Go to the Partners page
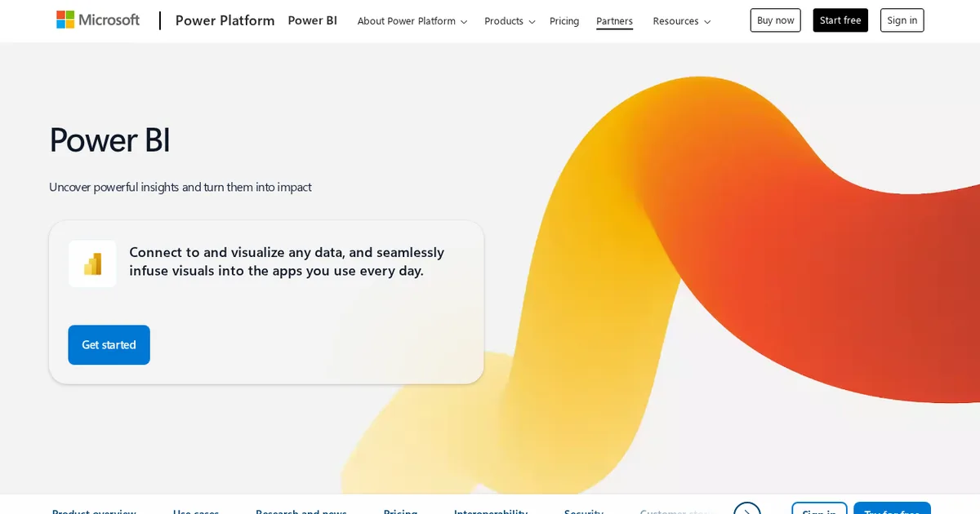980x514 pixels. (614, 21)
